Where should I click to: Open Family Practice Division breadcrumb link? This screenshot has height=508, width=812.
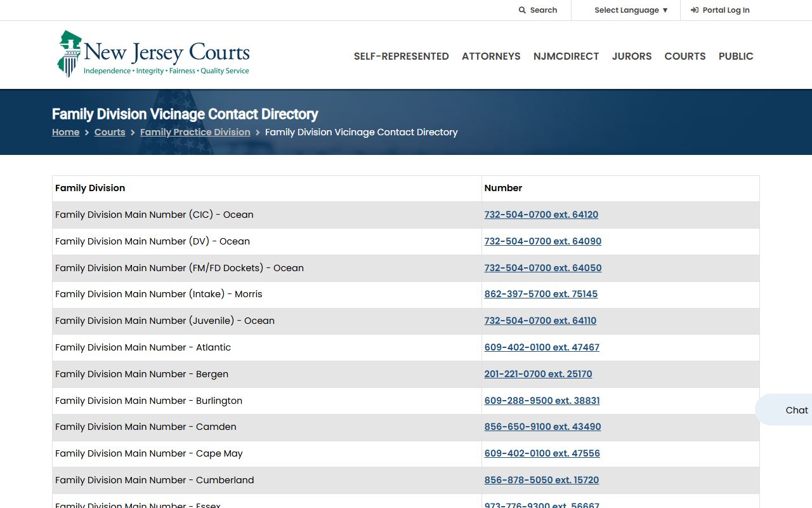[195, 132]
